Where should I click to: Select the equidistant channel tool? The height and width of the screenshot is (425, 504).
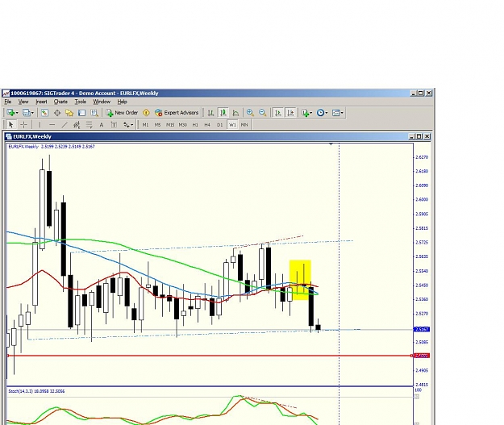[x=77, y=125]
